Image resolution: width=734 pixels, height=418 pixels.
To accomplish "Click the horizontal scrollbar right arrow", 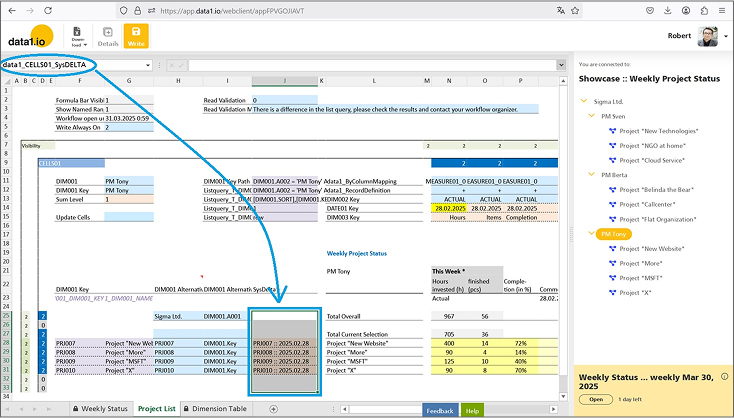I will (553, 409).
